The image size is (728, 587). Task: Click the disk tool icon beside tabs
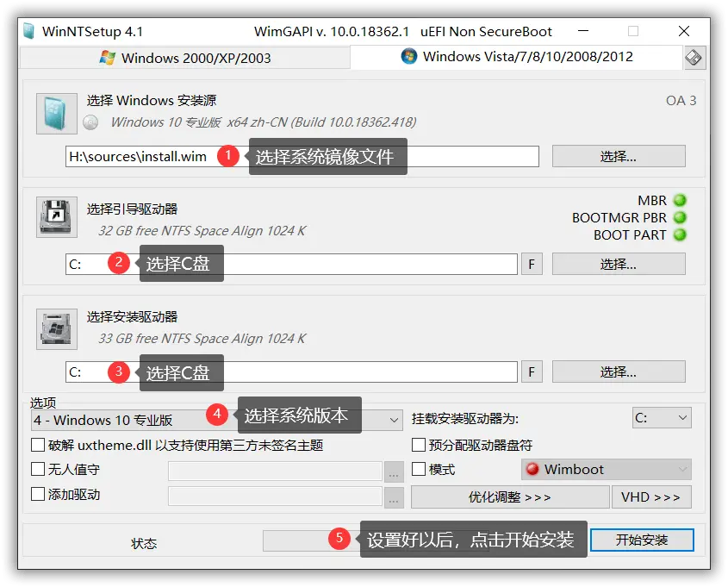pos(694,58)
